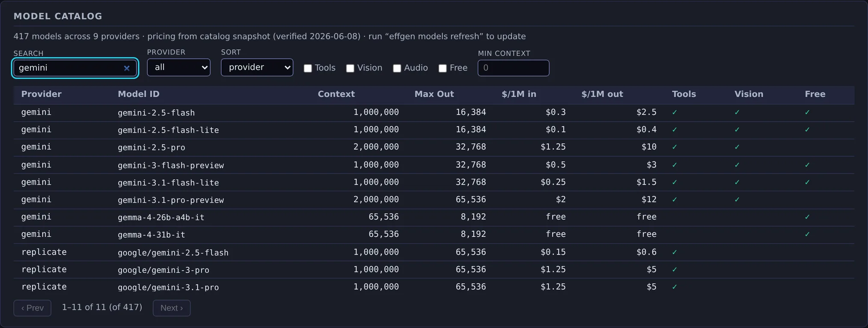Tick the Audio filter checkbox

(x=397, y=68)
